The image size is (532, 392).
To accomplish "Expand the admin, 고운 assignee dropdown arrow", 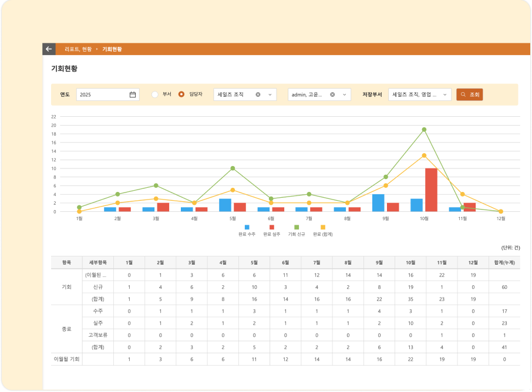I will (x=344, y=94).
